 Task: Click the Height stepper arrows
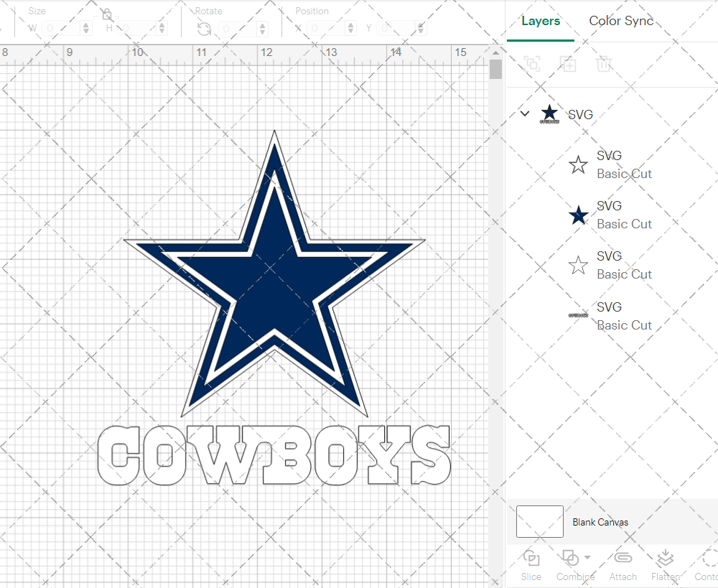[x=162, y=29]
